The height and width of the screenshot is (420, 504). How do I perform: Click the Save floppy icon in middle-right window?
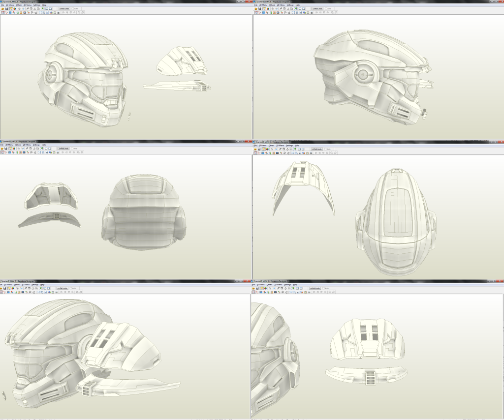[x=259, y=149]
